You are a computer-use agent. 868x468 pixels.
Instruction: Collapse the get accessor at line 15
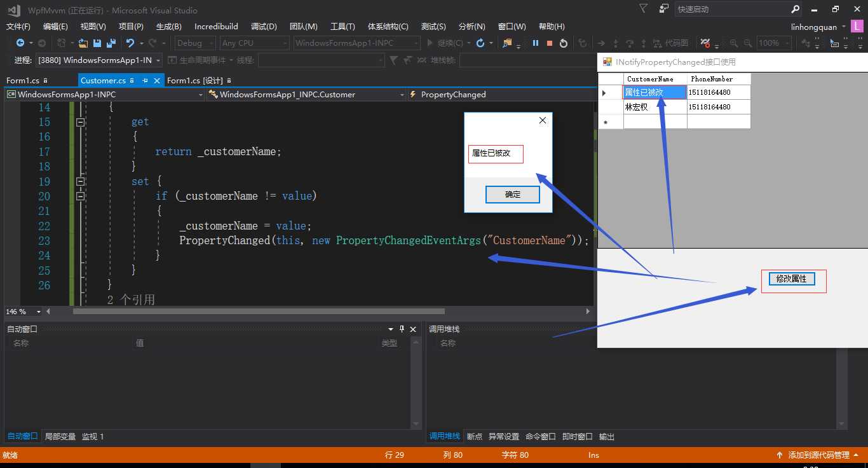click(x=80, y=121)
